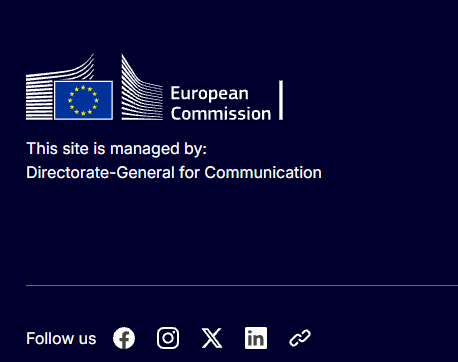Click the vertical white bar beside logo
This screenshot has width=458, height=362.
click(281, 100)
